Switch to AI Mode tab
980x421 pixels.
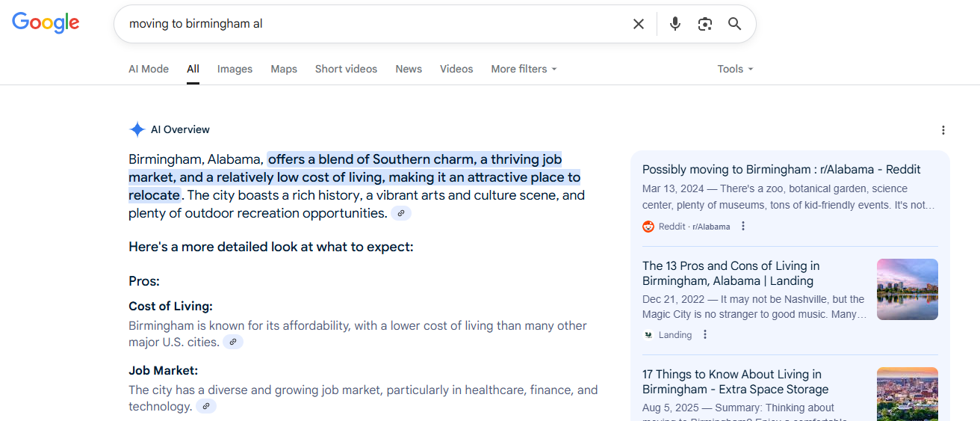(x=149, y=69)
